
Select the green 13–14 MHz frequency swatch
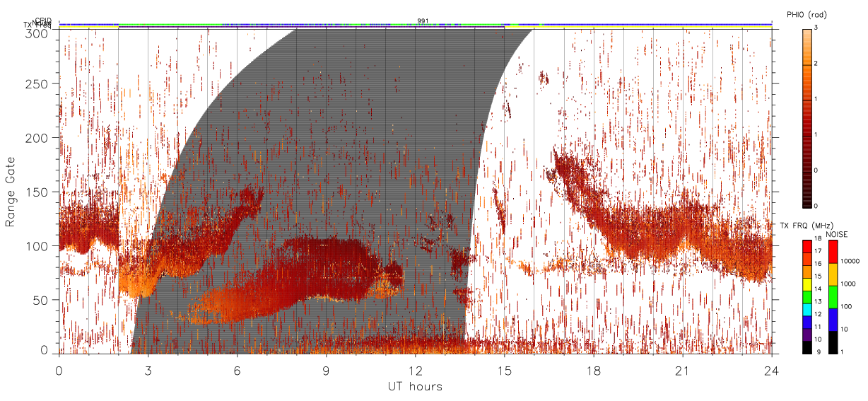pyautogui.click(x=807, y=297)
